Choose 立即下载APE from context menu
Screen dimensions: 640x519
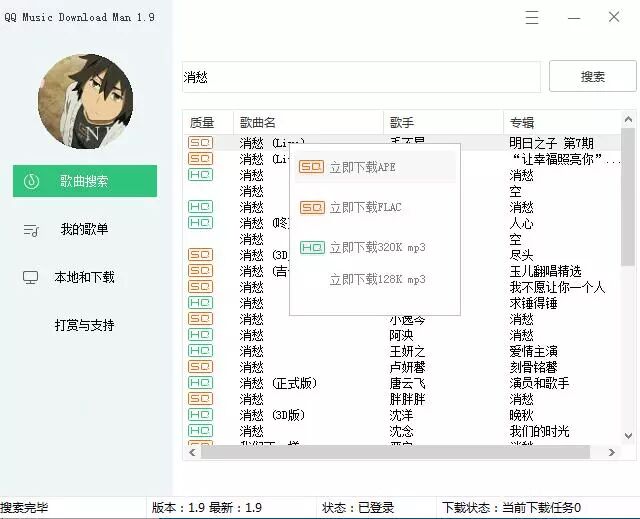pyautogui.click(x=375, y=167)
